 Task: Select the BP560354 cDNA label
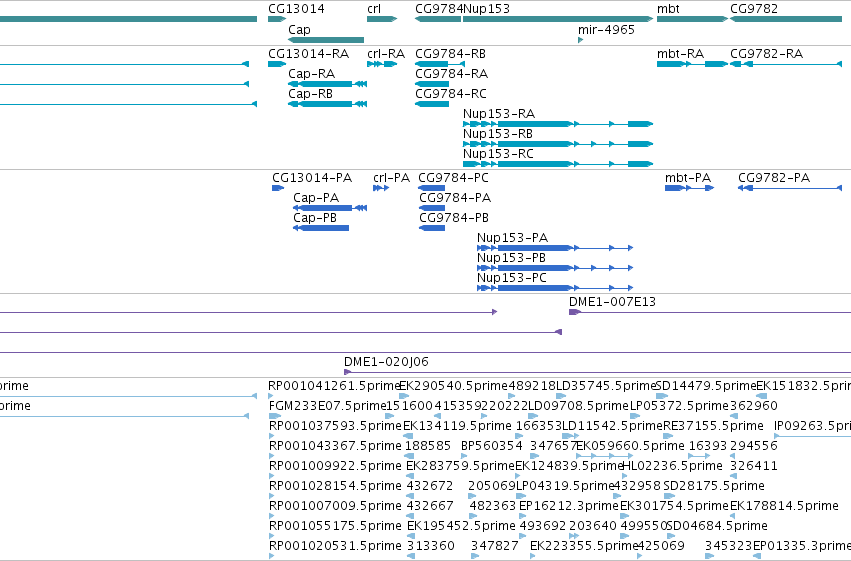click(x=492, y=447)
